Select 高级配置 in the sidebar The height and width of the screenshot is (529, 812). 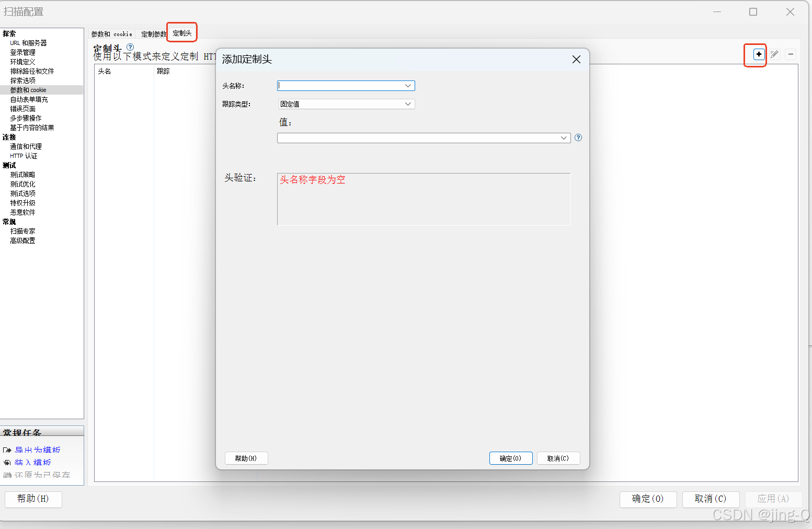click(x=23, y=240)
